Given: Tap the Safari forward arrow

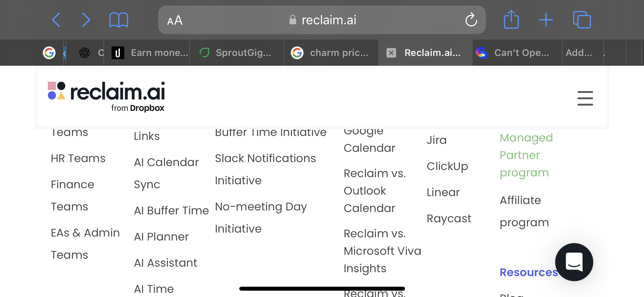Looking at the screenshot, I should (86, 20).
